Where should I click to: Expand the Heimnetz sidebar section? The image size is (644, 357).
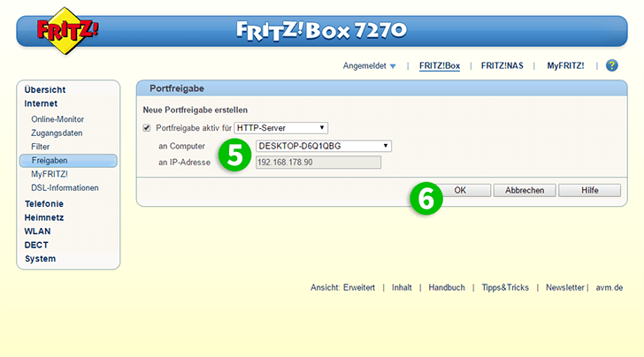tap(44, 218)
